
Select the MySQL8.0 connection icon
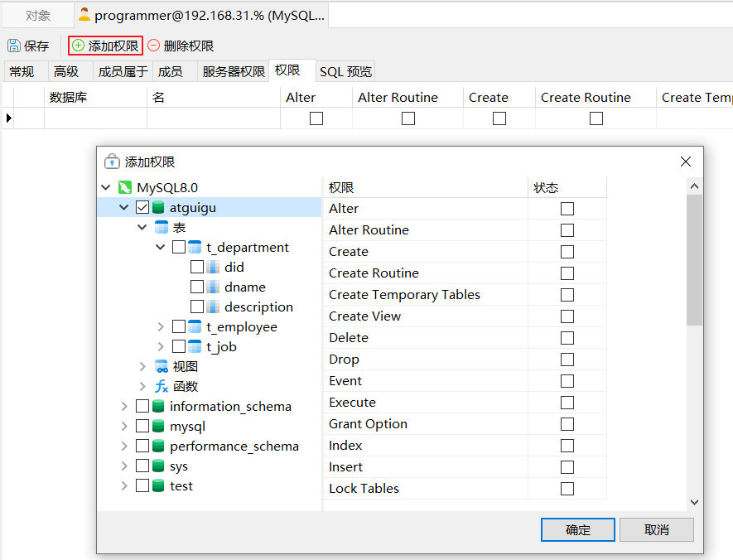pos(125,187)
